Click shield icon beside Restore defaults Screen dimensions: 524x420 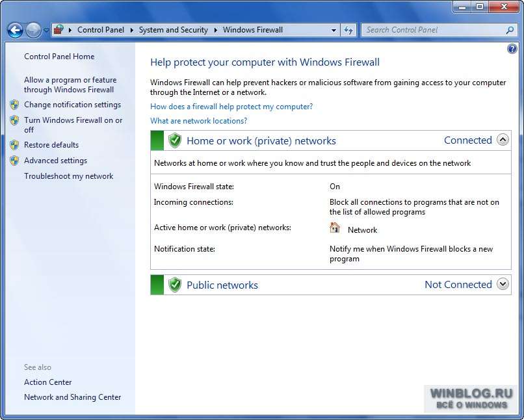(x=14, y=145)
